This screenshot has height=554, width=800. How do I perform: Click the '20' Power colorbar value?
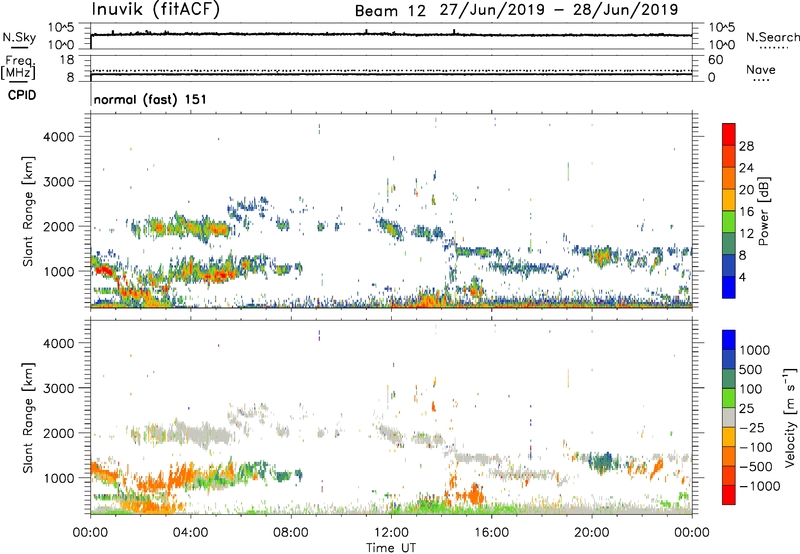coord(746,190)
